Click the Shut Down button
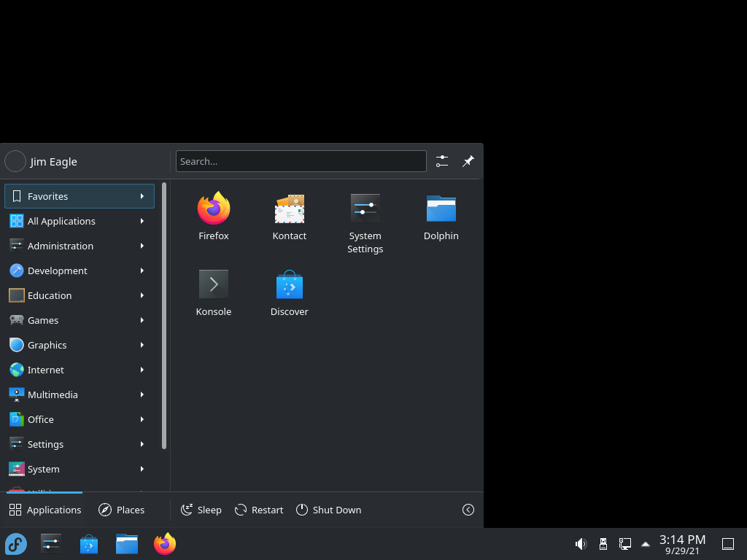Screen dimensions: 747x560 coord(328,510)
